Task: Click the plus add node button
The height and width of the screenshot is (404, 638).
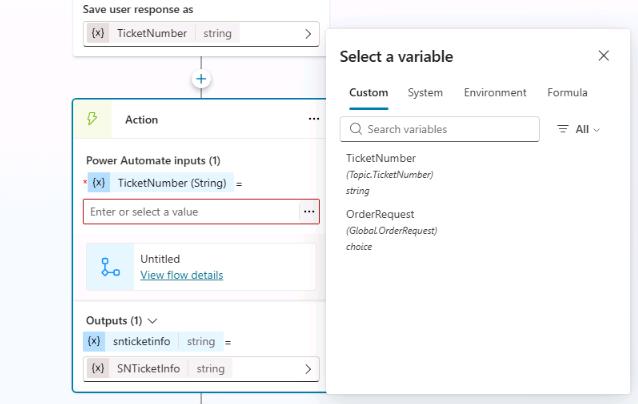Action: [201, 79]
